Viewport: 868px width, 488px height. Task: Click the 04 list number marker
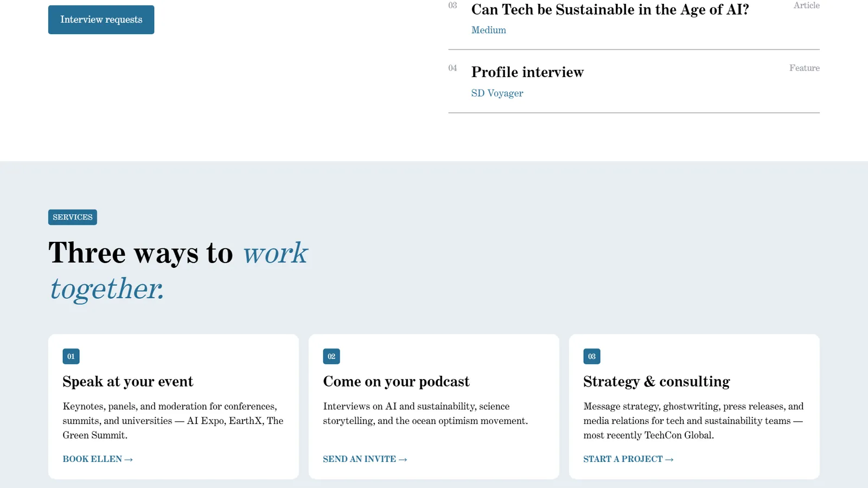[452, 68]
